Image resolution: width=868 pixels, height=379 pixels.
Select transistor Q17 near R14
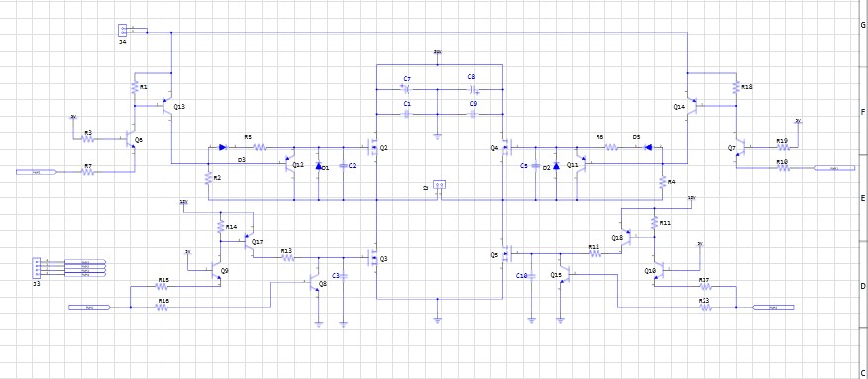coord(249,241)
